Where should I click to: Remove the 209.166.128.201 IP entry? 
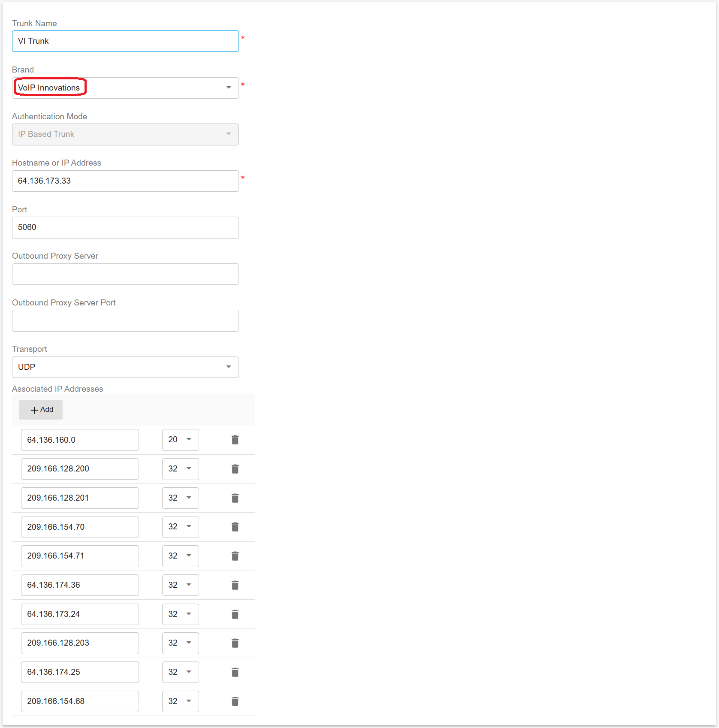pos(235,498)
